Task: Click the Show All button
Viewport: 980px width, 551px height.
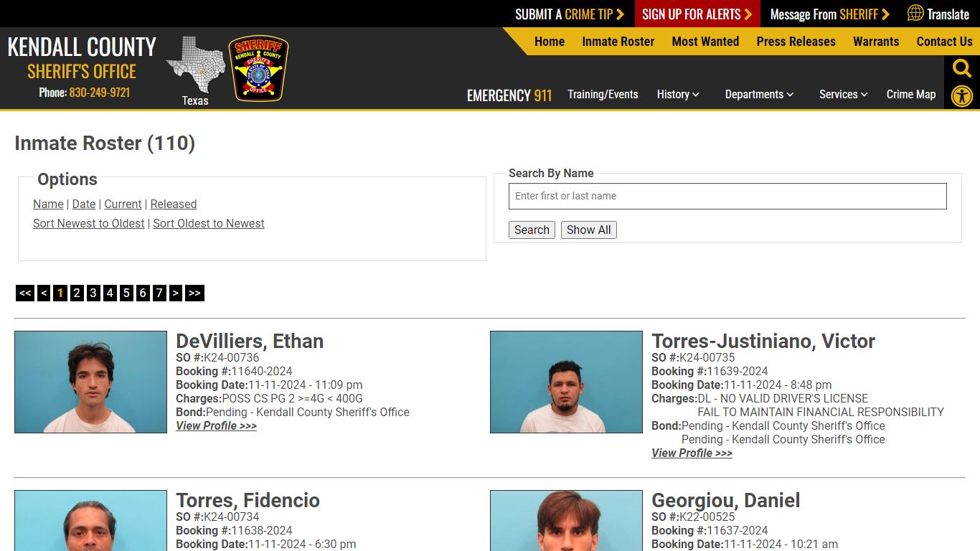Action: [589, 230]
